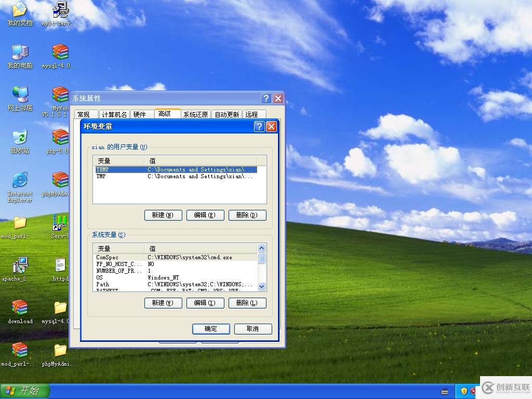The image size is (532, 399).
Task: Select the NUMBER_OF_PR... variable row
Action: (176, 271)
